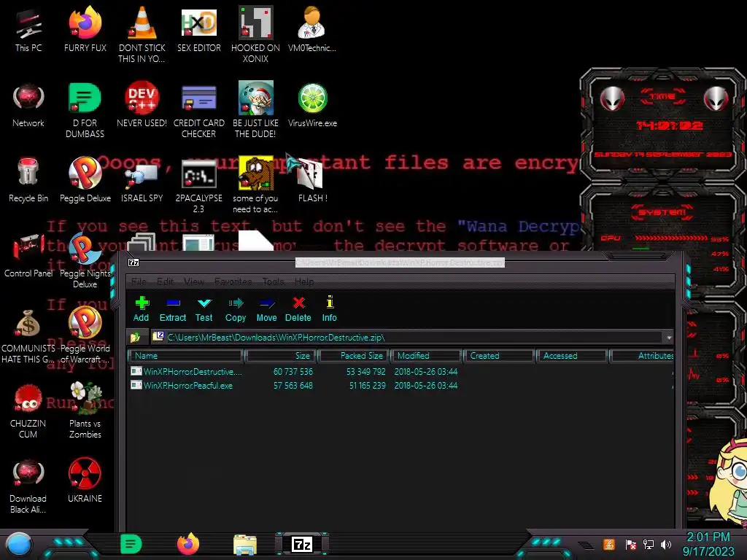Open the Start orb on taskbar

click(x=20, y=545)
